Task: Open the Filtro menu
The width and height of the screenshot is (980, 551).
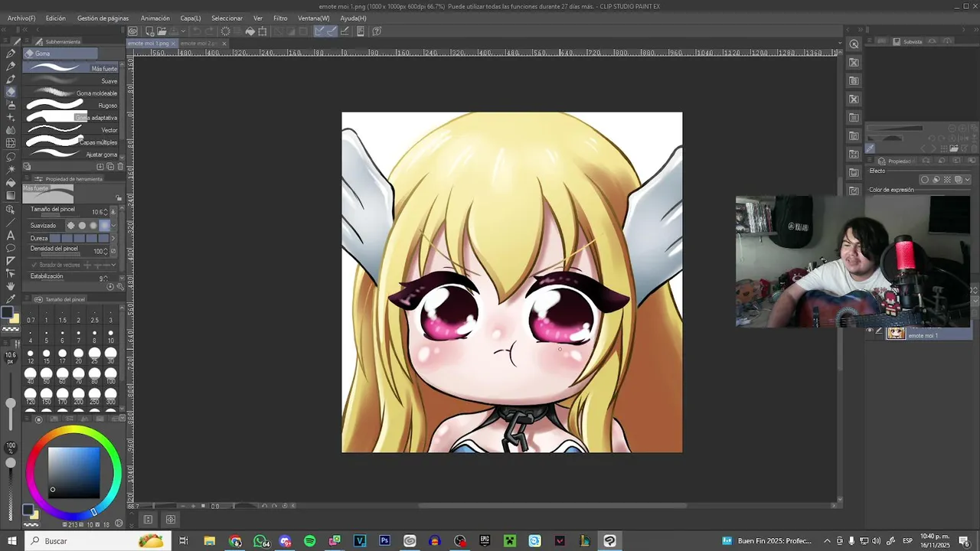Action: 280,18
